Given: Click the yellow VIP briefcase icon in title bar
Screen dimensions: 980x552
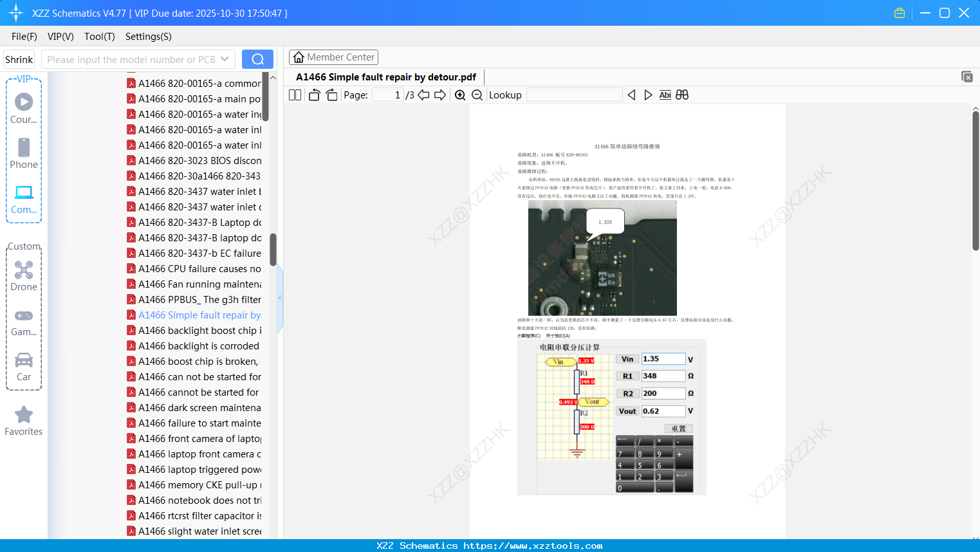Looking at the screenshot, I should [900, 13].
